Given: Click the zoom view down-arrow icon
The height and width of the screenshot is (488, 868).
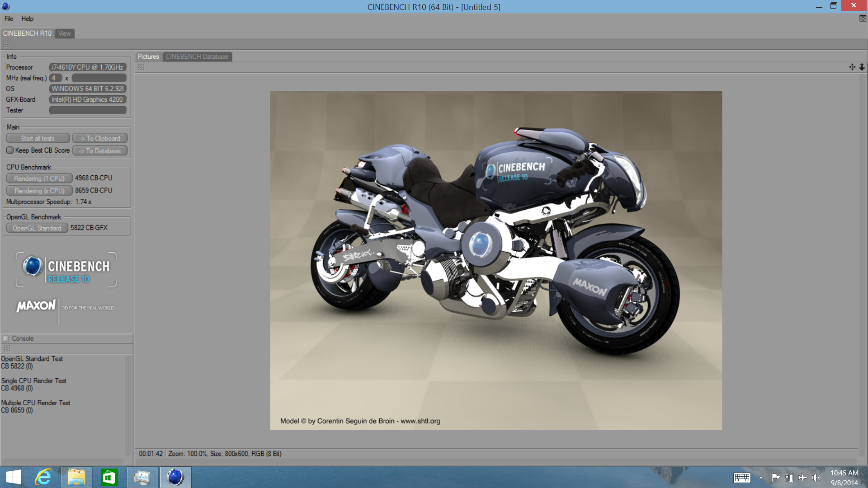Looking at the screenshot, I should pos(862,67).
